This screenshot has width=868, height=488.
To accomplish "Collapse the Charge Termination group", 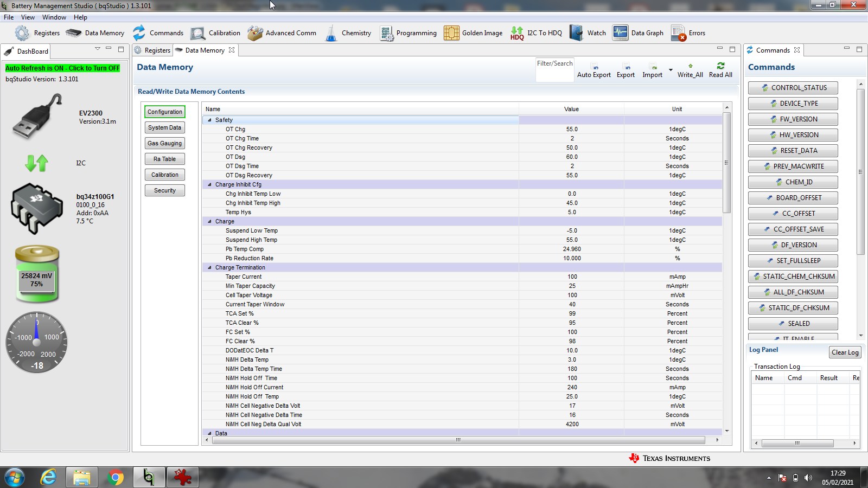I will (209, 267).
